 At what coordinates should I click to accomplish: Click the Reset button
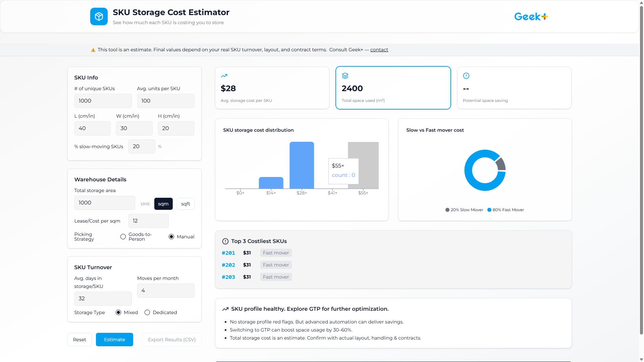[79, 339]
